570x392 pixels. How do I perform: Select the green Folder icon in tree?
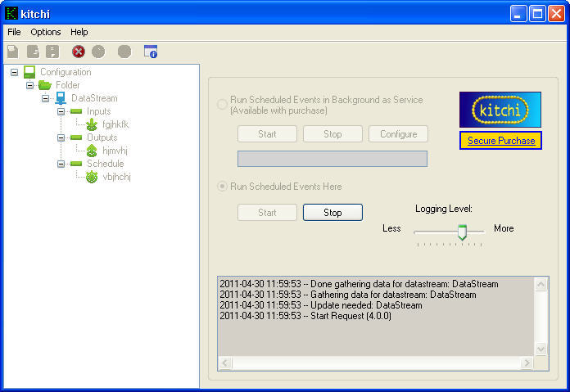click(45, 85)
